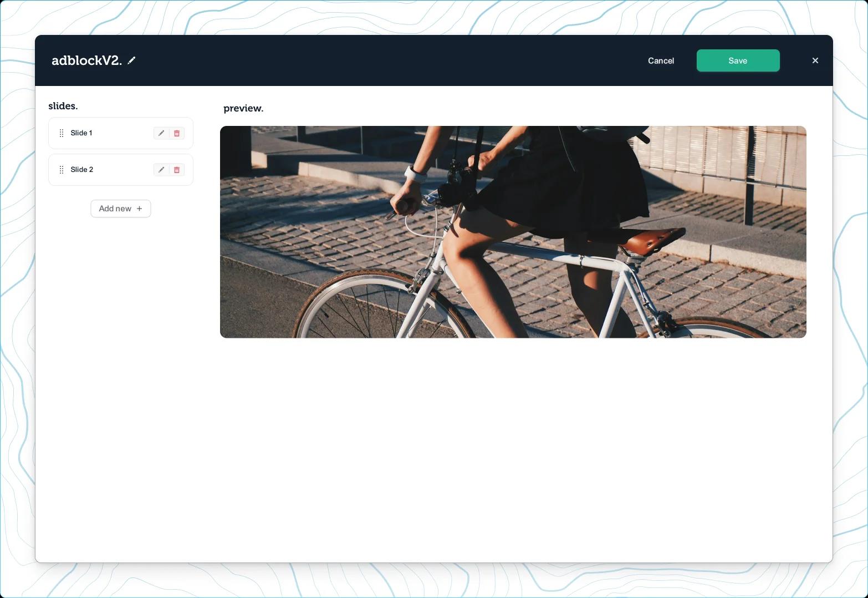The width and height of the screenshot is (868, 598).
Task: Click the preview. heading
Action: [243, 108]
